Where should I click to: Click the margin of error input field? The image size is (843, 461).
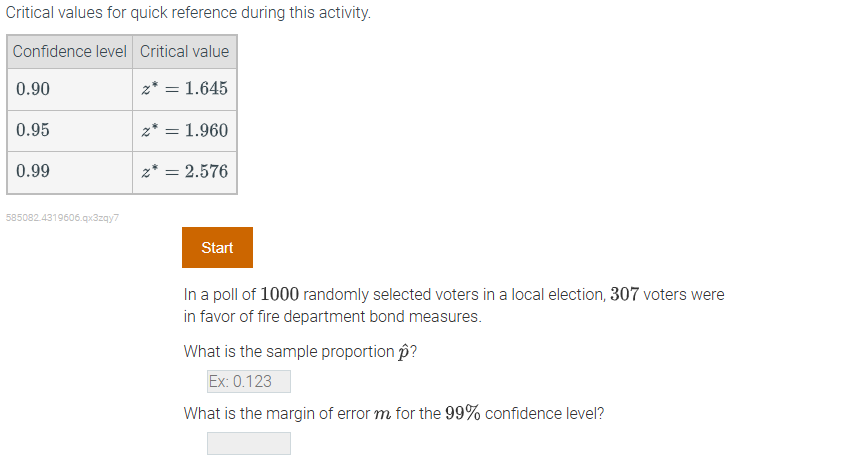coord(248,443)
